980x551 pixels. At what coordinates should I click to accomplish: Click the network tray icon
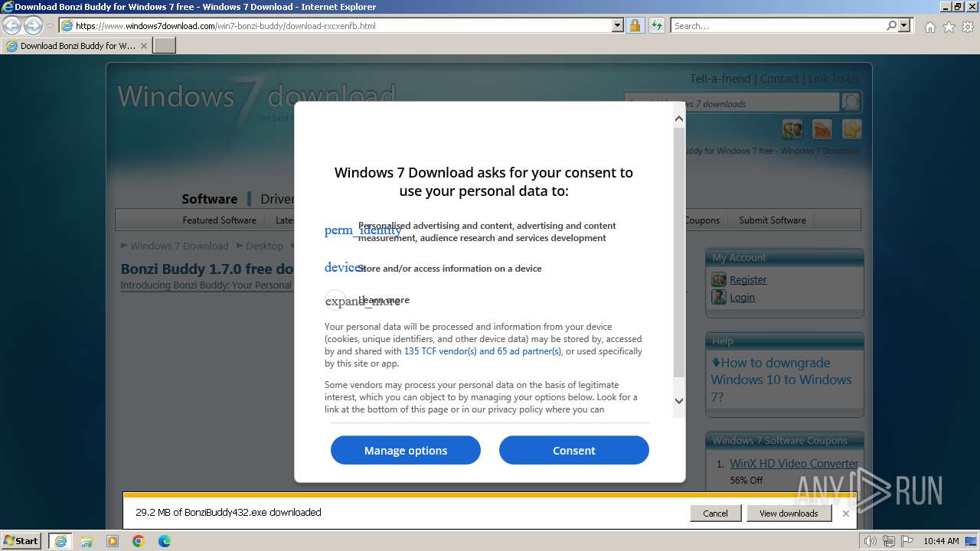point(888,541)
